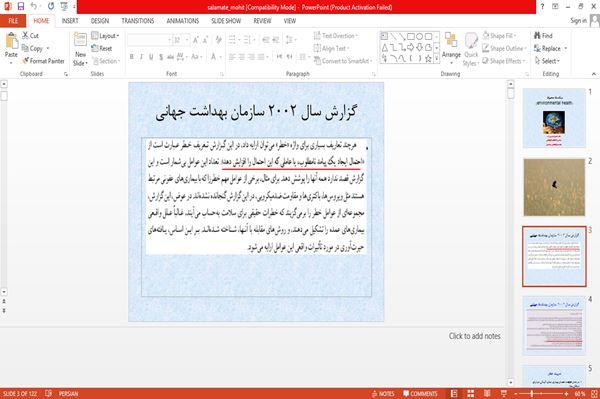
Task: Click the Copy button
Action: [x=33, y=48]
